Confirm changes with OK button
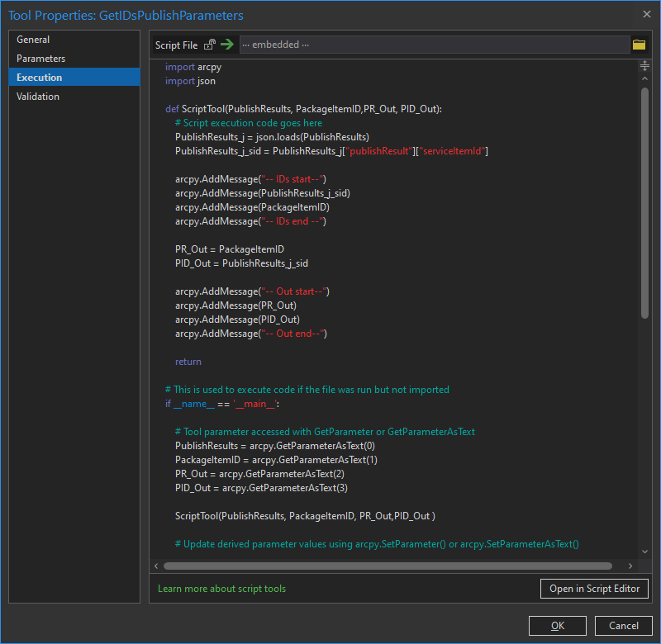The width and height of the screenshot is (661, 644). point(558,625)
